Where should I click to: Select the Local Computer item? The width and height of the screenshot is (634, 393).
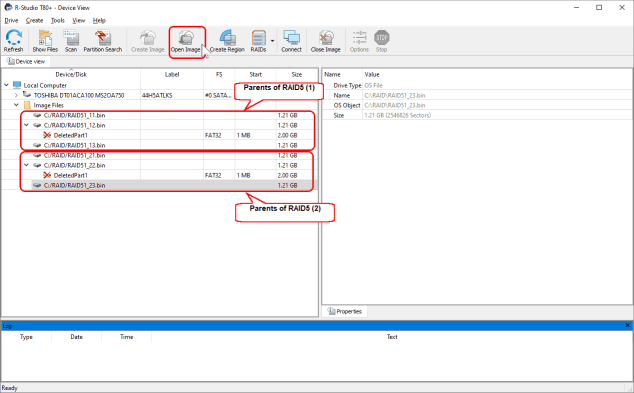45,85
